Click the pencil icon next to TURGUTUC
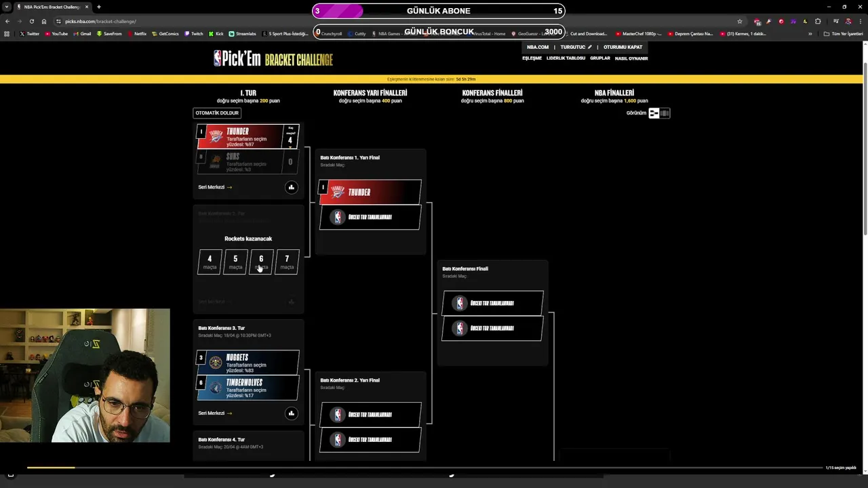Screen dimensions: 868x488 (x=589, y=47)
